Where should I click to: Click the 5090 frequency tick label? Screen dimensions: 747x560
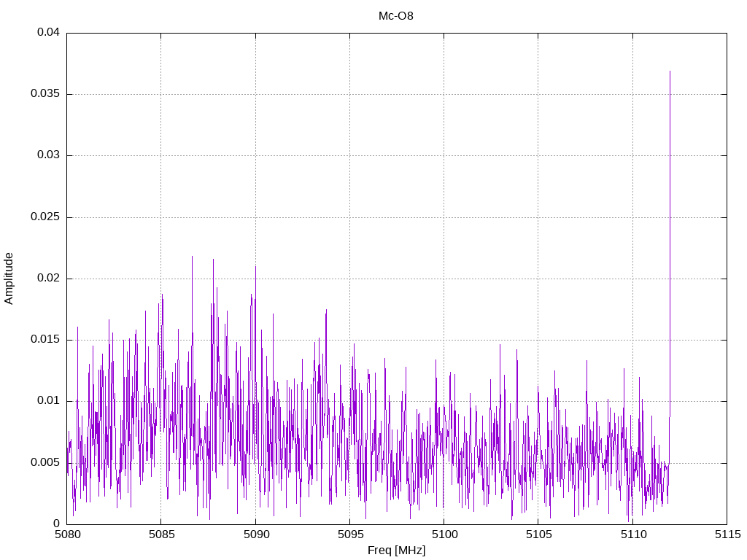point(255,534)
